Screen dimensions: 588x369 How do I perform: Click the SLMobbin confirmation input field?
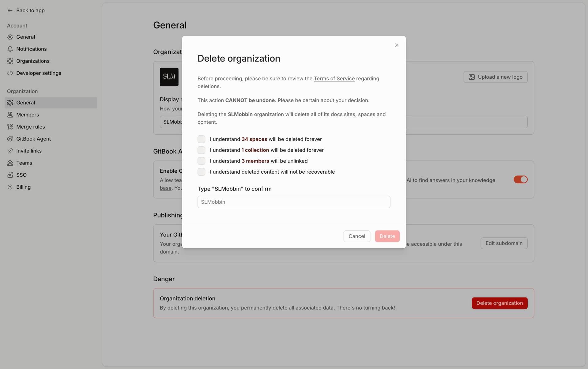pyautogui.click(x=294, y=202)
